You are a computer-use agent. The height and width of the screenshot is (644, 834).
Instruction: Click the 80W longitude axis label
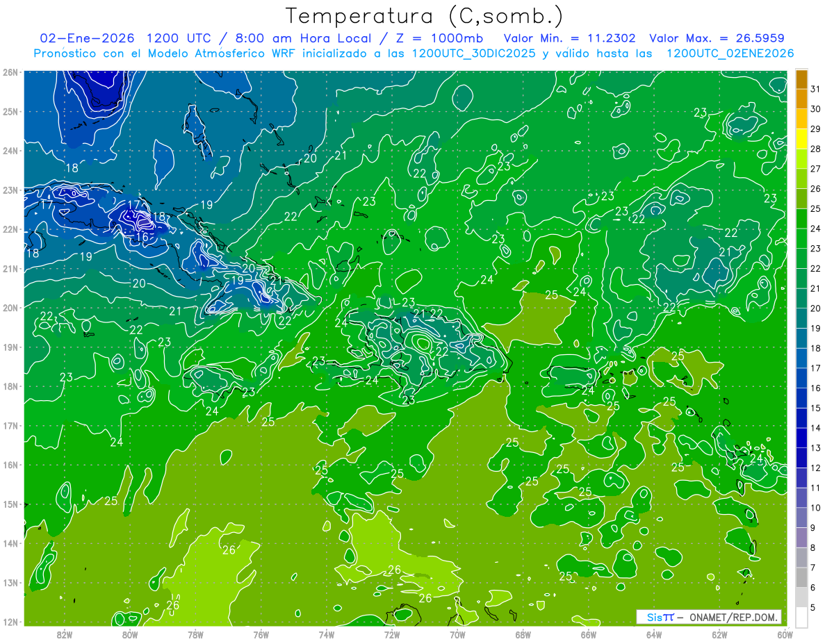tap(129, 634)
